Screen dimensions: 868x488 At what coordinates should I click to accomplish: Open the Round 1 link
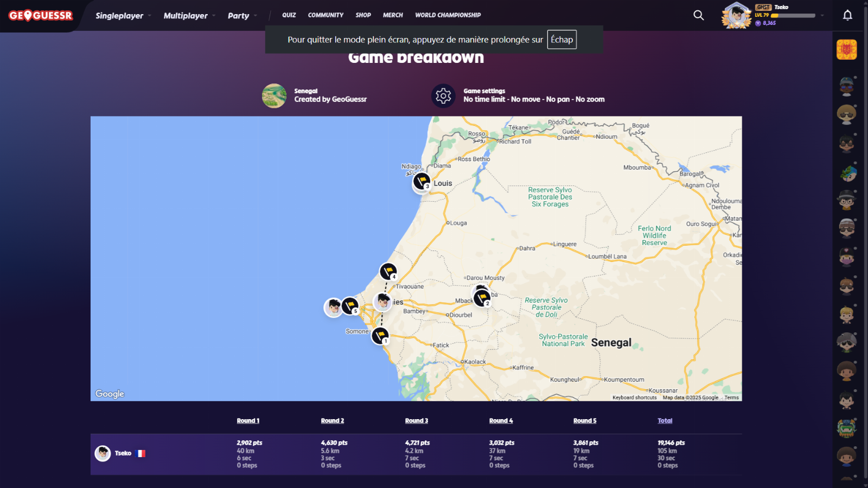[x=248, y=421]
